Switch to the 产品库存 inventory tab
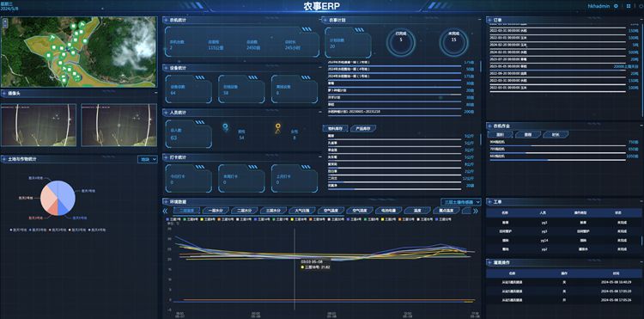The width and height of the screenshot is (644, 319). [x=362, y=129]
